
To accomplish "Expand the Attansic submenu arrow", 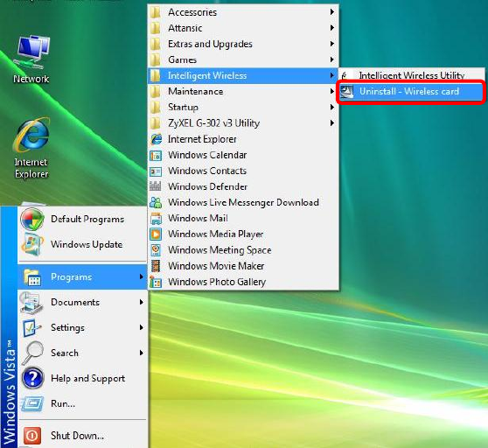I will [x=332, y=28].
